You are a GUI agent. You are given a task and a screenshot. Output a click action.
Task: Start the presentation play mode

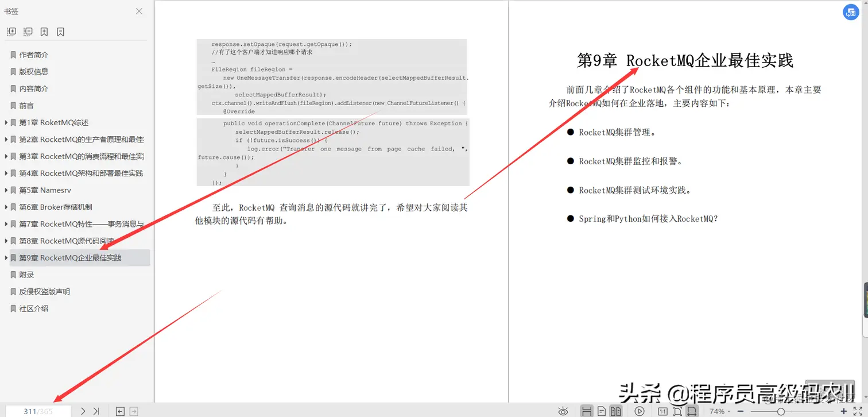click(x=640, y=411)
